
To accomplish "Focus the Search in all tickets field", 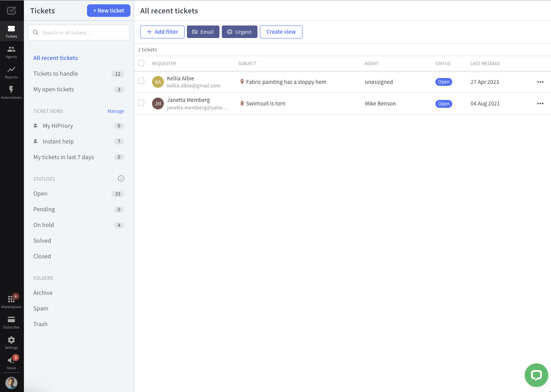I will tap(79, 33).
